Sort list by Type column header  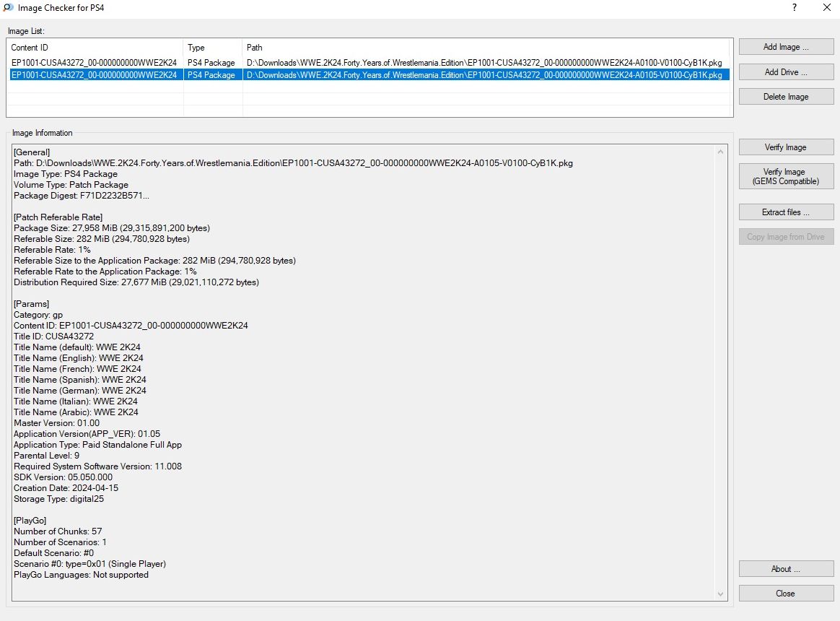213,47
